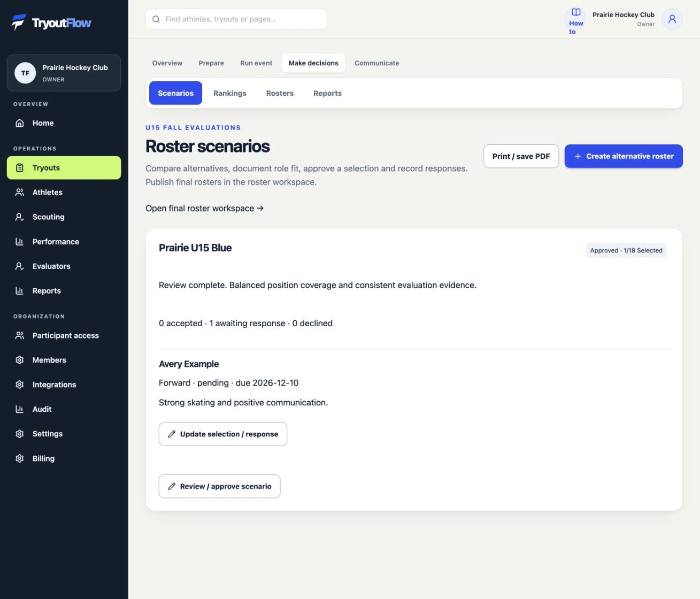Open final roster workspace link
This screenshot has height=599, width=700.
pyautogui.click(x=205, y=209)
